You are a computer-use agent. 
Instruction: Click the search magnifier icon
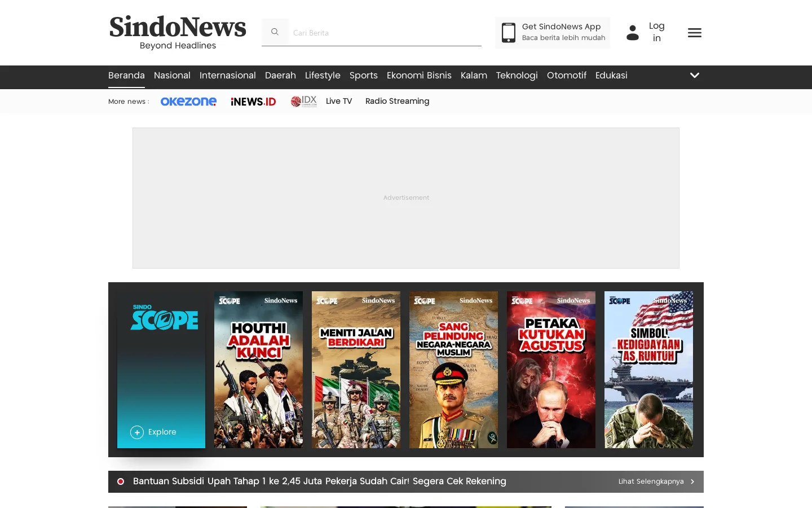pos(275,32)
